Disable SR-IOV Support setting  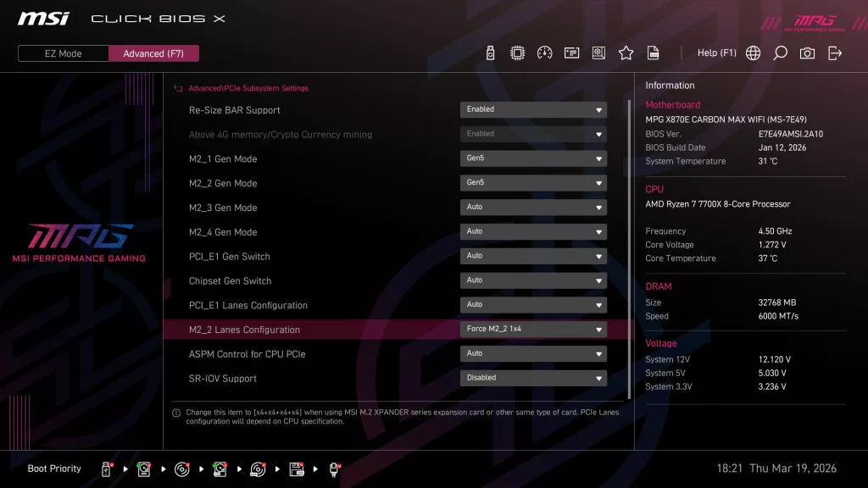pos(533,377)
